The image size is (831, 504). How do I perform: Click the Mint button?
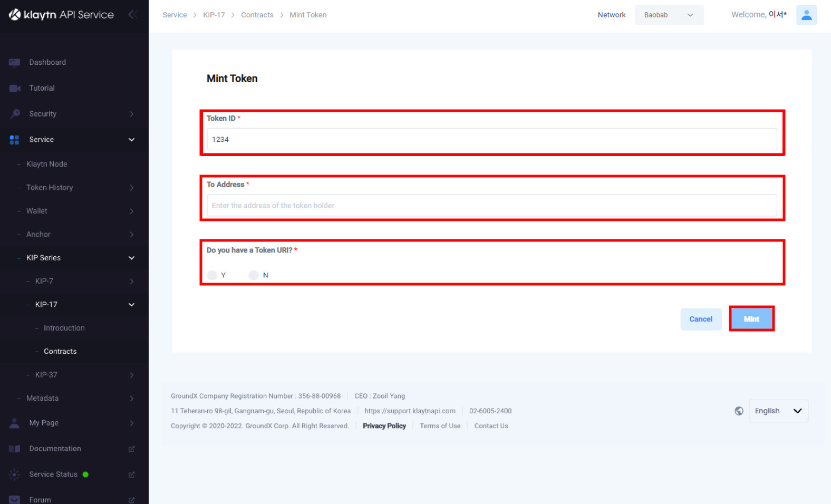coord(751,319)
